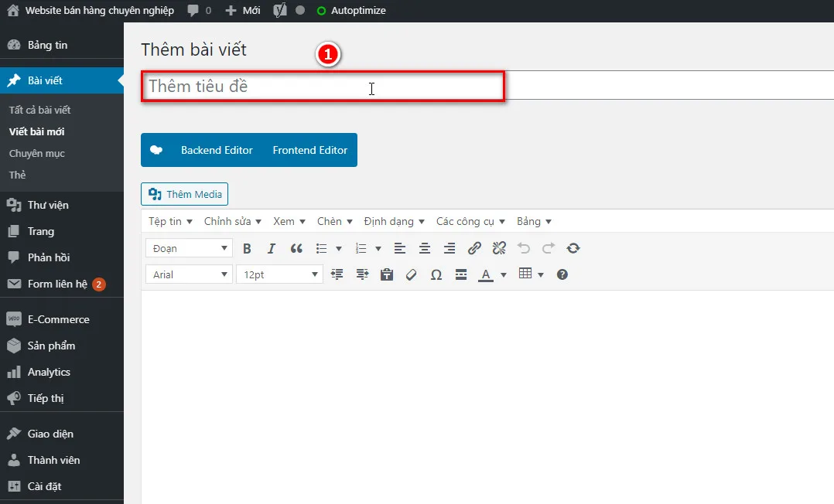Open the Đoạn paragraph format dropdown

coord(189,248)
